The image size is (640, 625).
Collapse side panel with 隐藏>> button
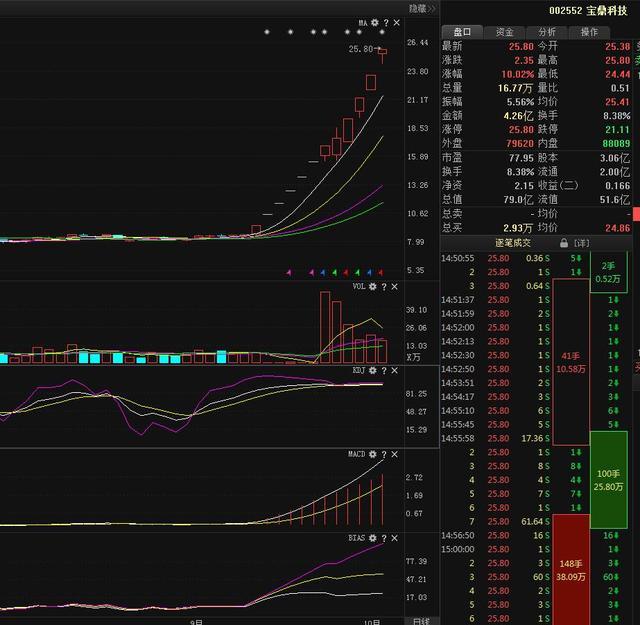pyautogui.click(x=422, y=9)
